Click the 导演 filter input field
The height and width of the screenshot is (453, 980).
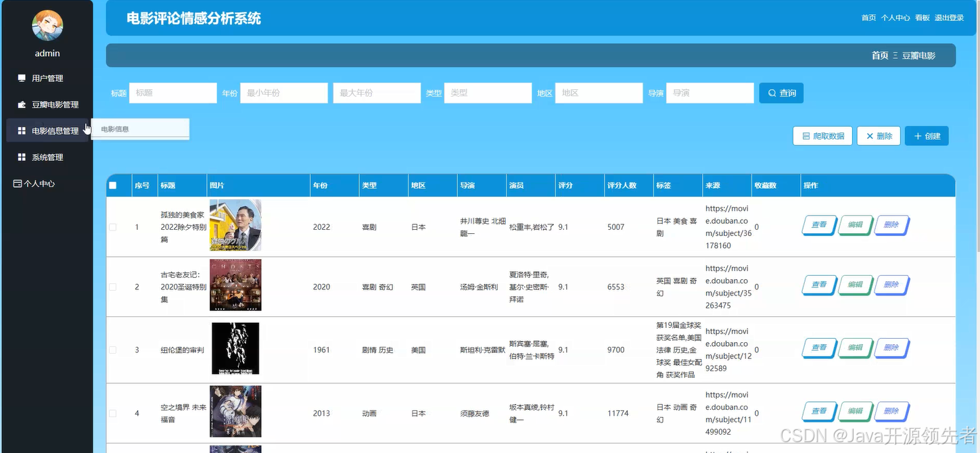click(709, 93)
